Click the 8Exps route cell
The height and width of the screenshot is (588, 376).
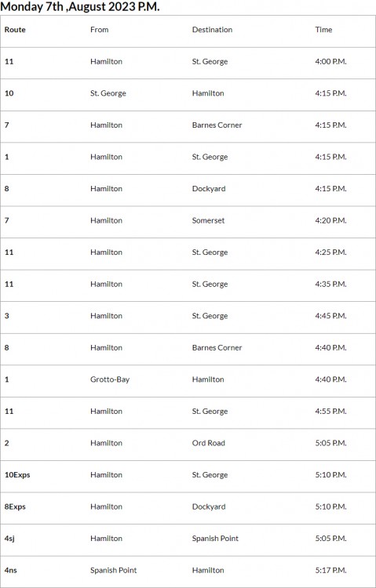pos(15,506)
